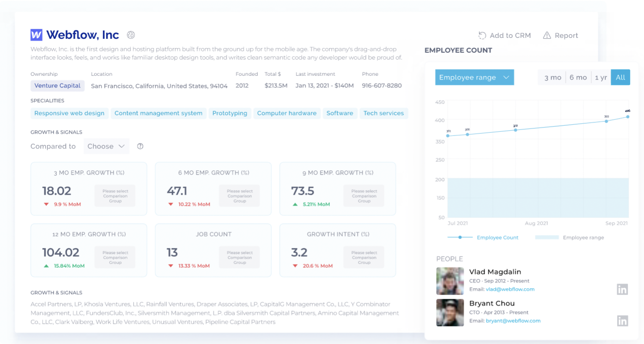The height and width of the screenshot is (344, 644).
Task: Click the 18.02 growth value
Action: coord(56,191)
